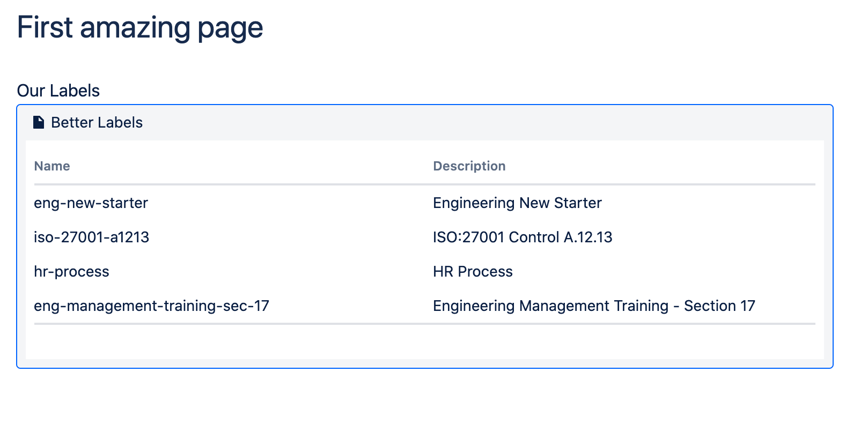Select the eng-new-starter label name
The image size is (868, 431).
point(91,203)
